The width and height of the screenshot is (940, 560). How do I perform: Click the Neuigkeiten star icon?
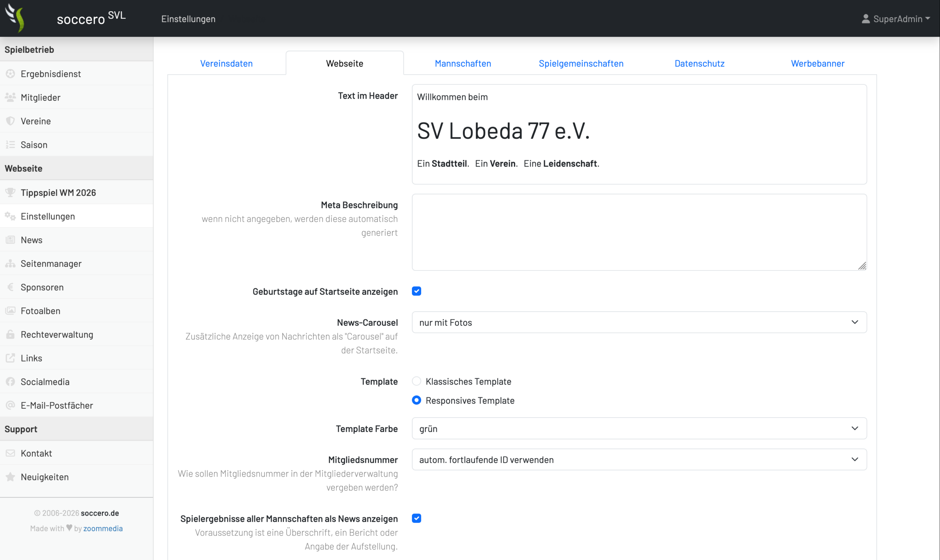(11, 477)
